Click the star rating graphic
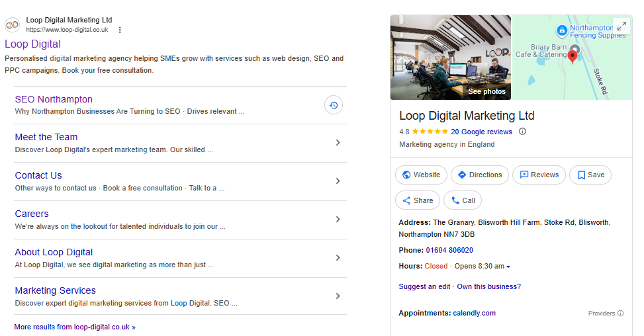 (x=430, y=132)
